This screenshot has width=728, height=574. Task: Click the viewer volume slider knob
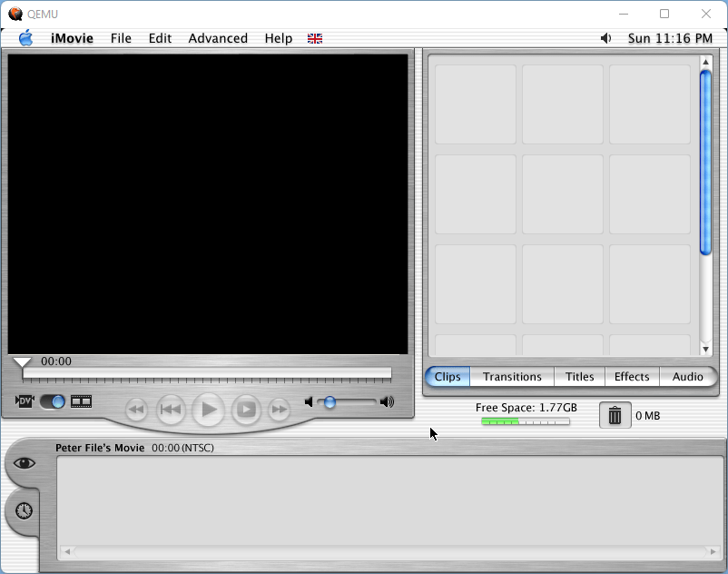click(x=330, y=401)
